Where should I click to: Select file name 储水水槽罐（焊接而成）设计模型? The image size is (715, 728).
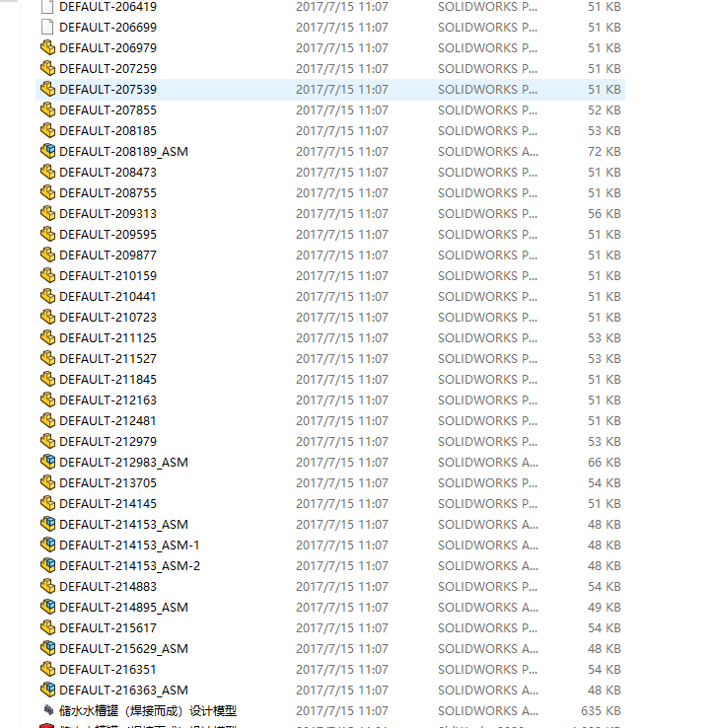coord(148,711)
